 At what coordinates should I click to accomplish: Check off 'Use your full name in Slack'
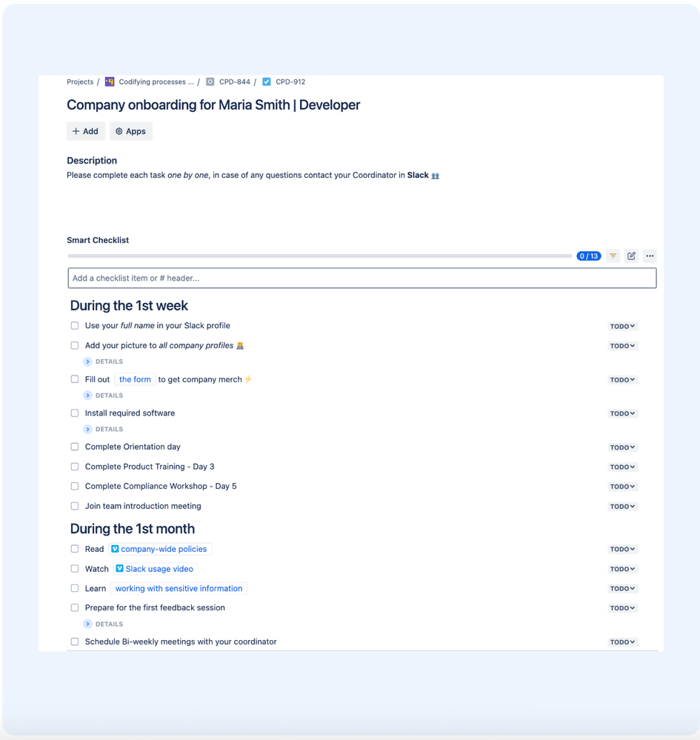click(74, 325)
